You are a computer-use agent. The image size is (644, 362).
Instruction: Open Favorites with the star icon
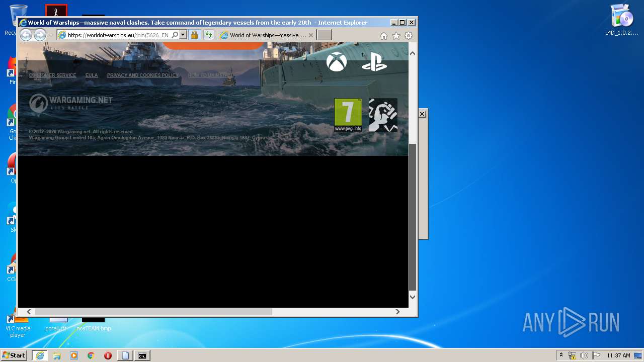[x=396, y=36]
